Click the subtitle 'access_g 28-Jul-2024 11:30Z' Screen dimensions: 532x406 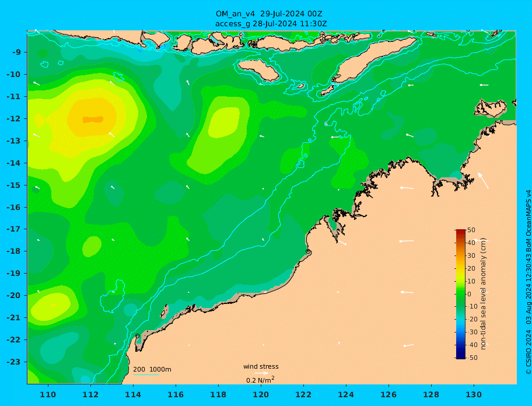[x=271, y=24]
